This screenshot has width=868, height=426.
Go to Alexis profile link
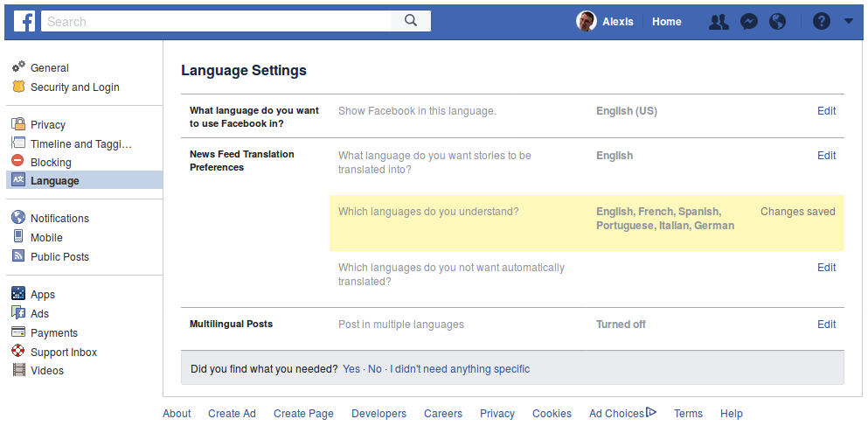pyautogui.click(x=617, y=22)
